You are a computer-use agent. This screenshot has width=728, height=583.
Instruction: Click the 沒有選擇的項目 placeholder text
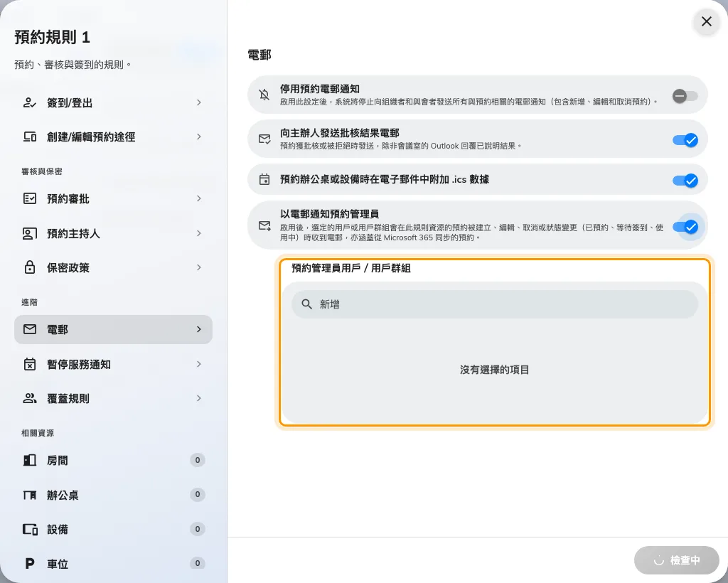click(495, 370)
